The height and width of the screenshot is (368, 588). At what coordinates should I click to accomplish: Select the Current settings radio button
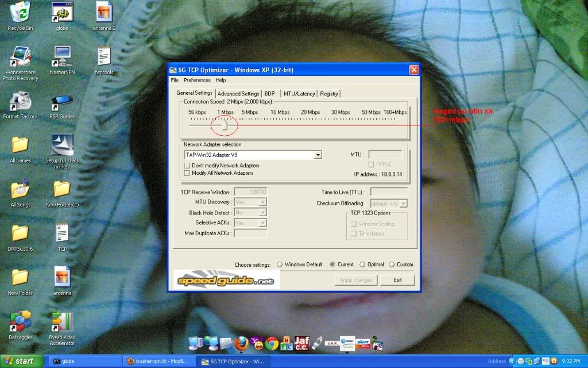tap(332, 264)
